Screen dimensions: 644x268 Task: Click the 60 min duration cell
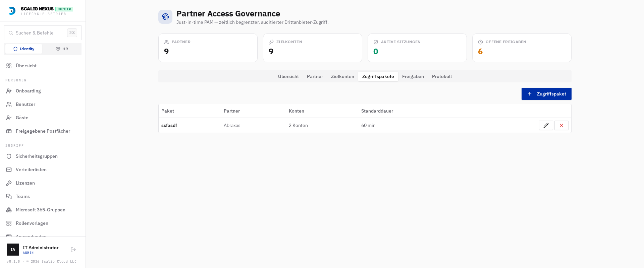pyautogui.click(x=368, y=125)
